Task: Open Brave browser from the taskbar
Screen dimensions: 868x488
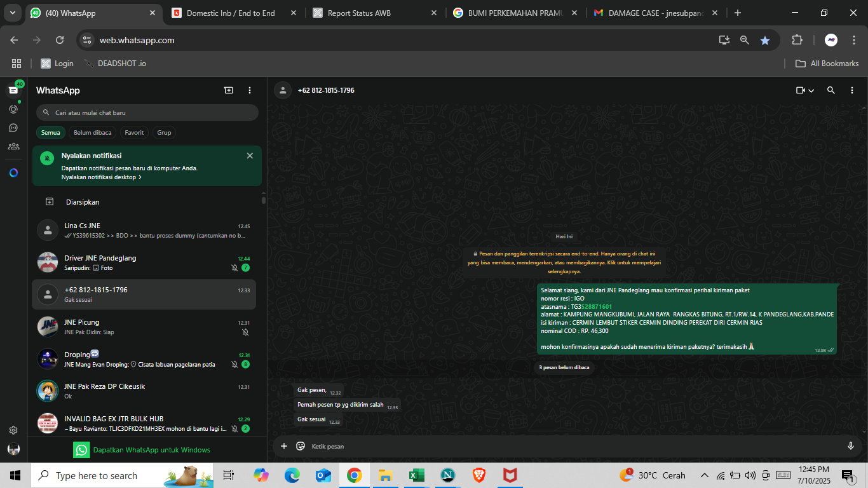Action: coord(478,475)
